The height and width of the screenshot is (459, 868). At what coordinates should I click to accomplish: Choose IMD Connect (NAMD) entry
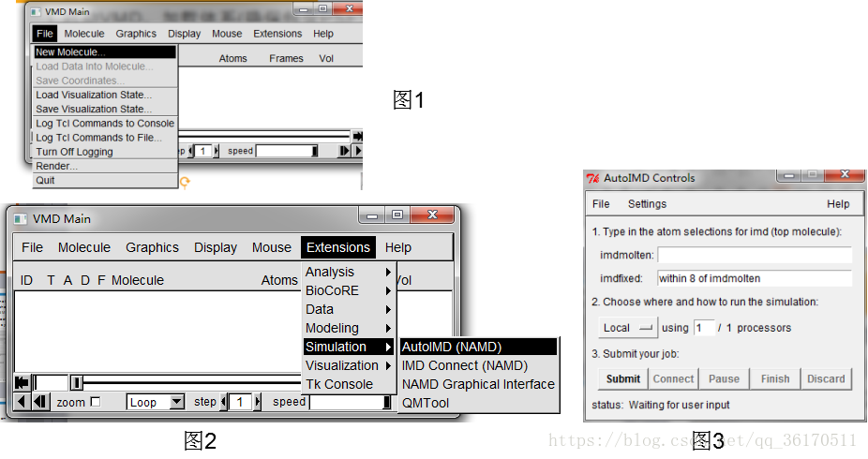(478, 365)
